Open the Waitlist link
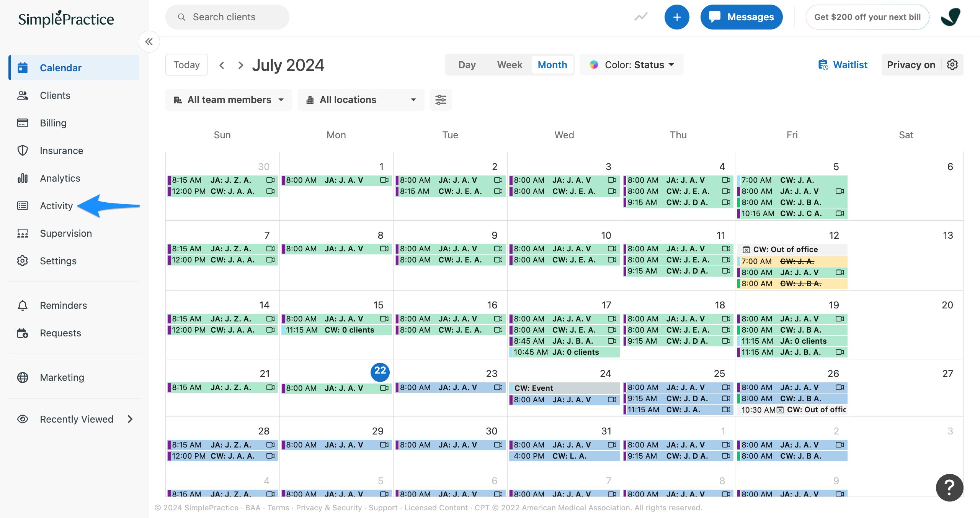This screenshot has height=518, width=980. coord(843,65)
